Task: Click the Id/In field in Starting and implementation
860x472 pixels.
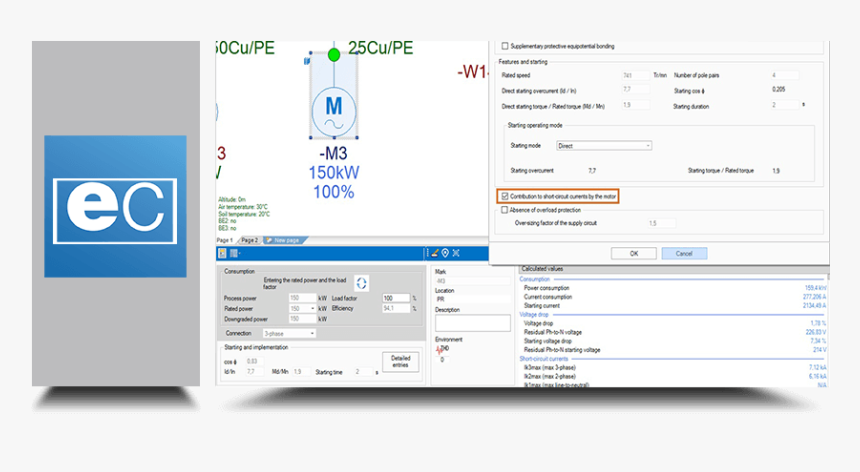Action: pos(255,372)
